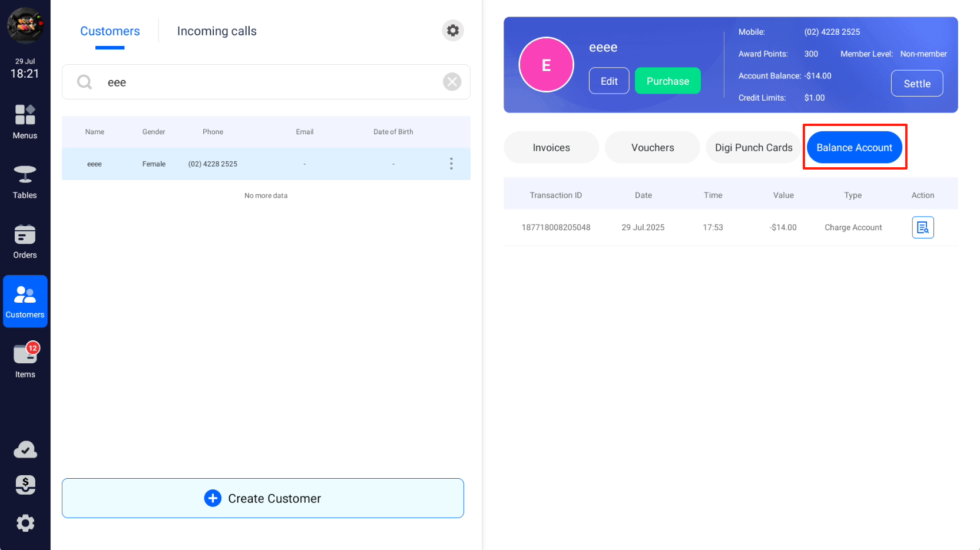The width and height of the screenshot is (980, 550).
Task: Click transaction ID 187718008205048
Action: [x=556, y=227]
